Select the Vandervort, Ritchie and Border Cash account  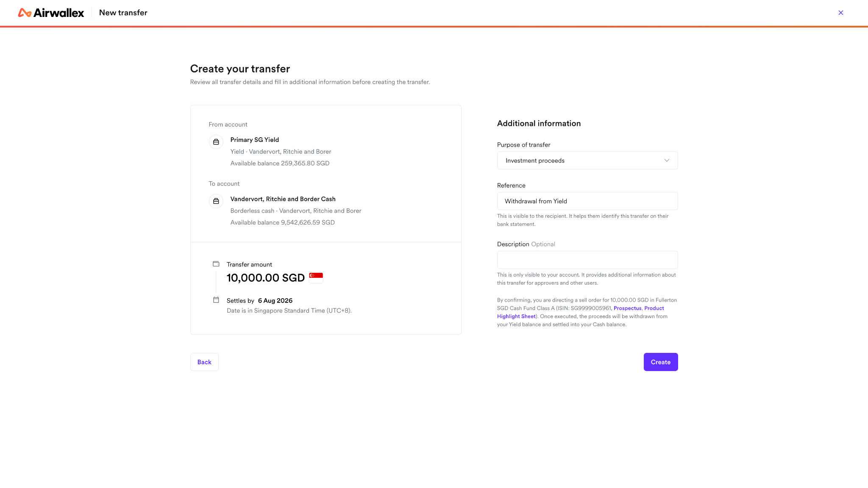pyautogui.click(x=283, y=199)
